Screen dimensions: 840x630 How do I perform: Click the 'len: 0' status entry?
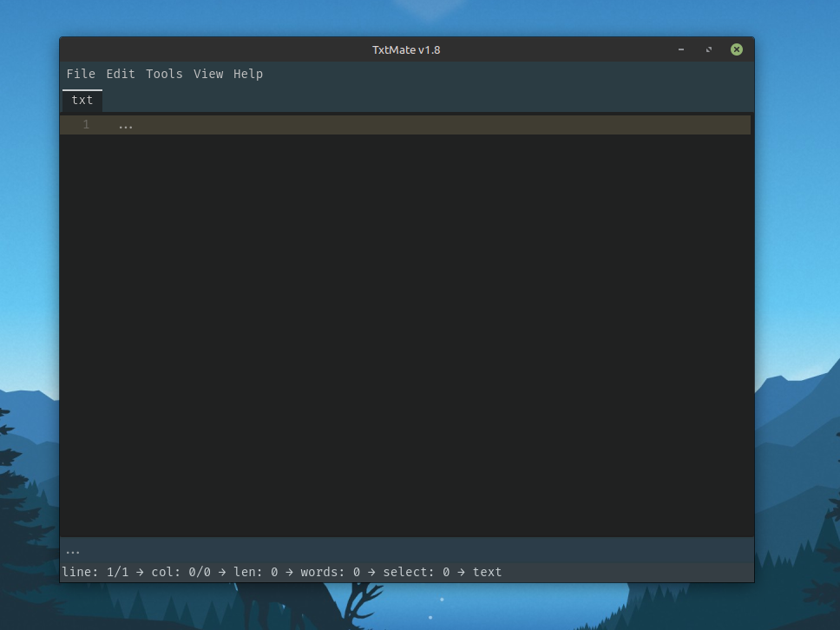pyautogui.click(x=255, y=572)
